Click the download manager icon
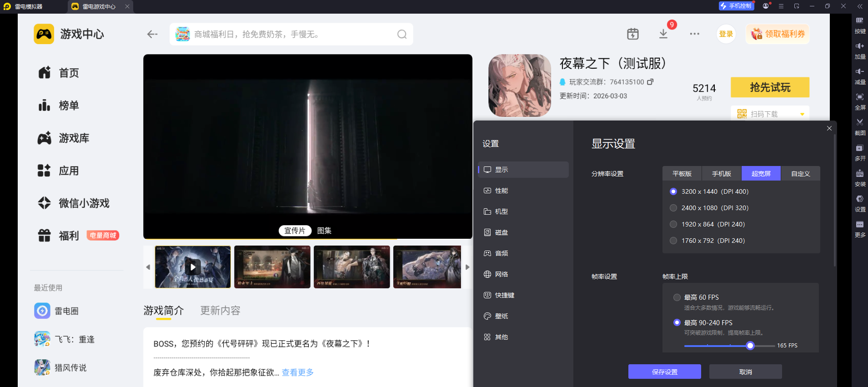 click(663, 34)
